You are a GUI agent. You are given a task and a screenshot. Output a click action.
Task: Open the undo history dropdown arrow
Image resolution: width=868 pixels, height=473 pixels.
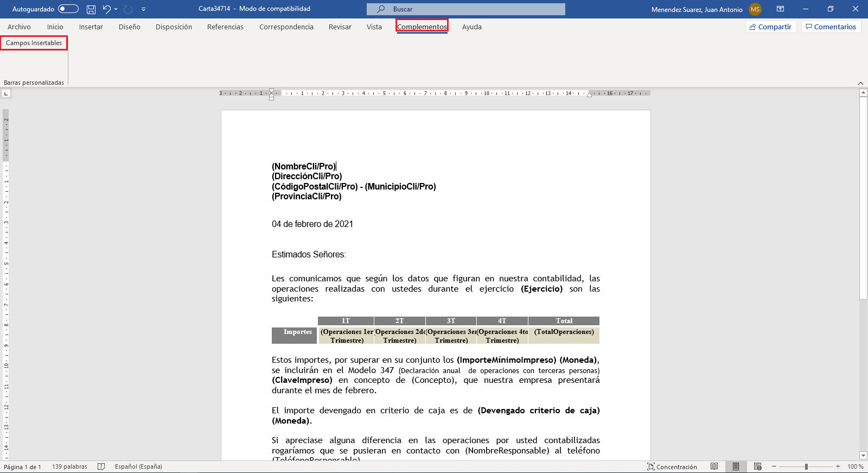(x=116, y=9)
